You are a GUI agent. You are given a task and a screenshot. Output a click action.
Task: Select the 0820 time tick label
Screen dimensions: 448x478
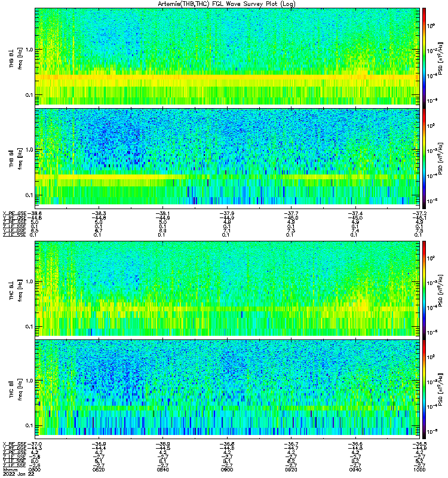[x=99, y=470]
